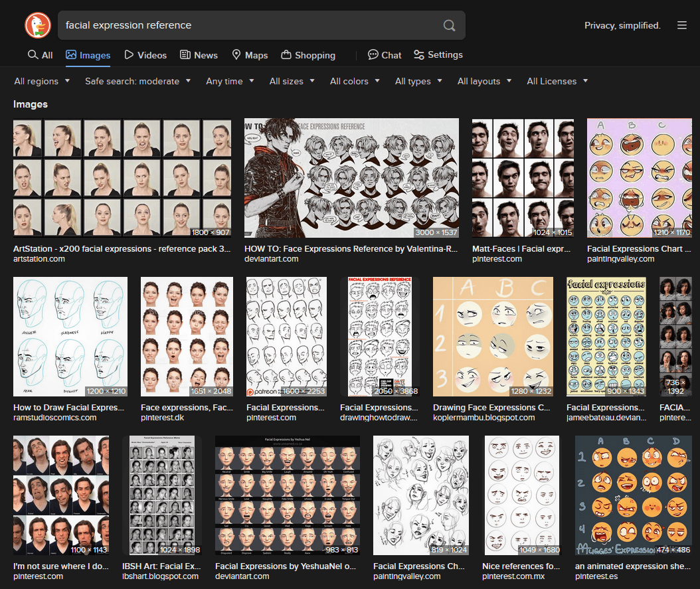Open the All colors filter dropdown

355,81
